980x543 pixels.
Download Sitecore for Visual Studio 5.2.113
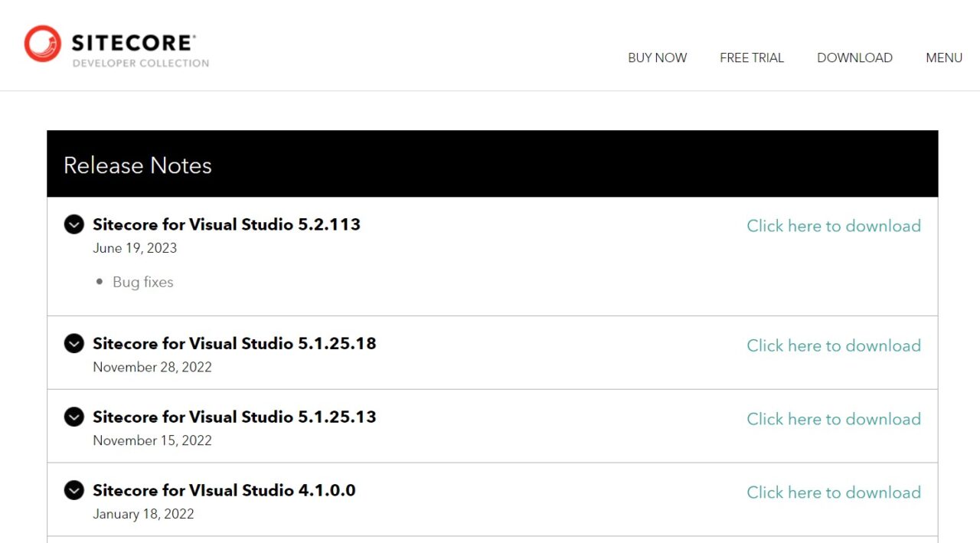[833, 226]
